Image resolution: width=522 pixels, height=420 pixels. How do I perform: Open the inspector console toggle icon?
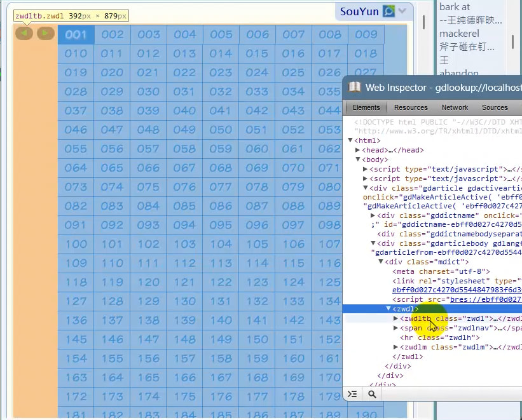tap(352, 394)
